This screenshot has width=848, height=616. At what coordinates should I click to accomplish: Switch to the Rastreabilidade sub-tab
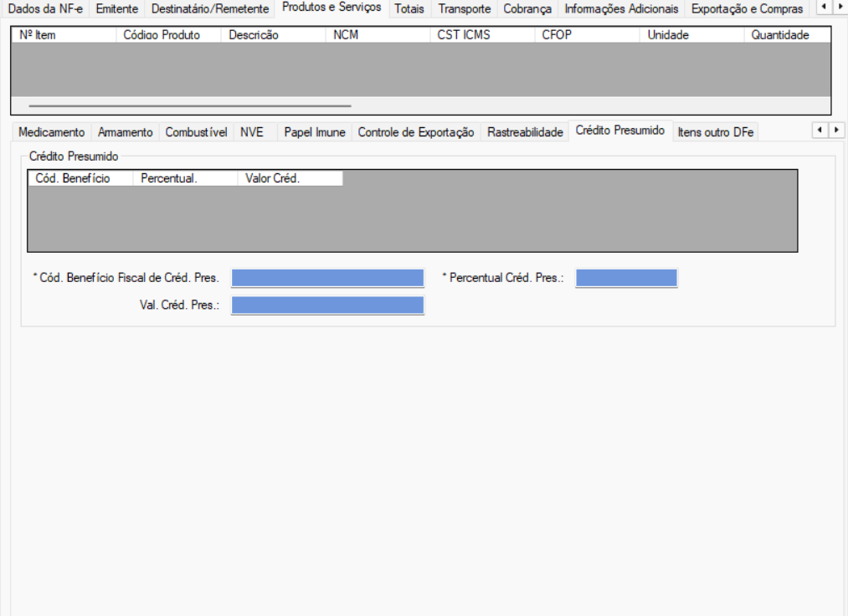coord(525,132)
